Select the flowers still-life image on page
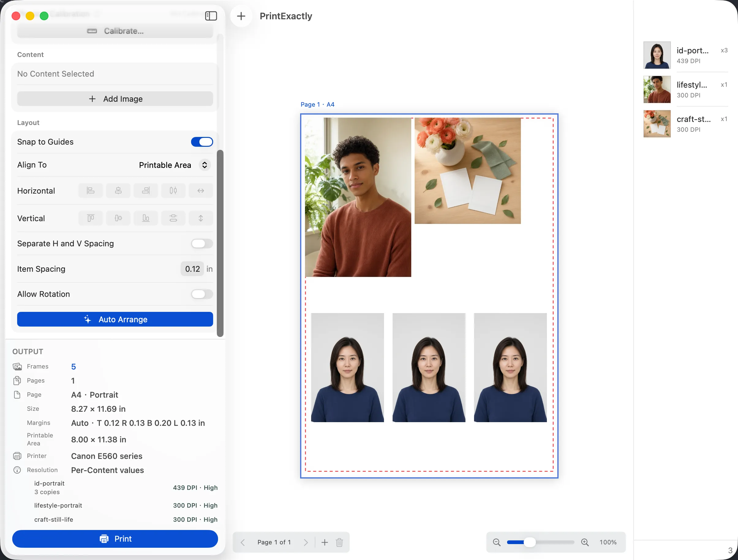Image resolution: width=738 pixels, height=560 pixels. point(467,171)
